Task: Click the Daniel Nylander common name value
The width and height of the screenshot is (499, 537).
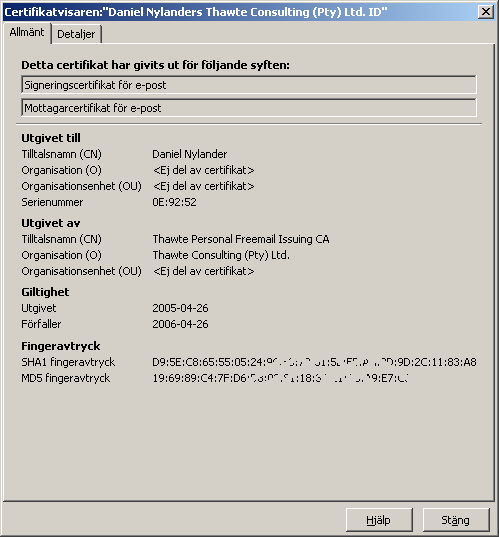Action: (x=189, y=154)
